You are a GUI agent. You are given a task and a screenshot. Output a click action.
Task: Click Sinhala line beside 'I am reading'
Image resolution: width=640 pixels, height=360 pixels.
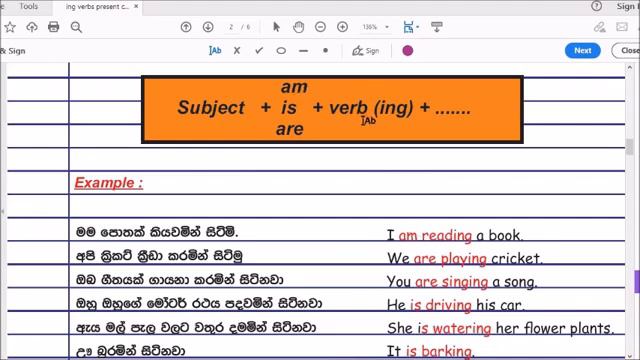(x=157, y=232)
